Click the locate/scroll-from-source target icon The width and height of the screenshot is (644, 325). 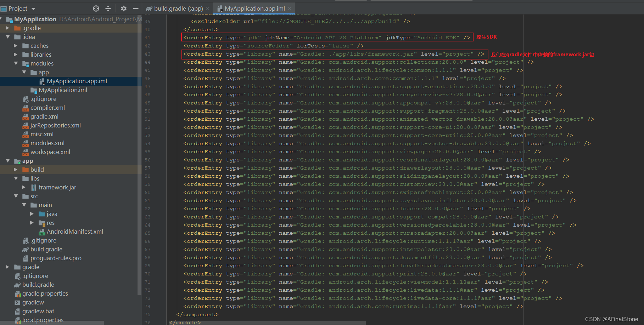(x=96, y=8)
